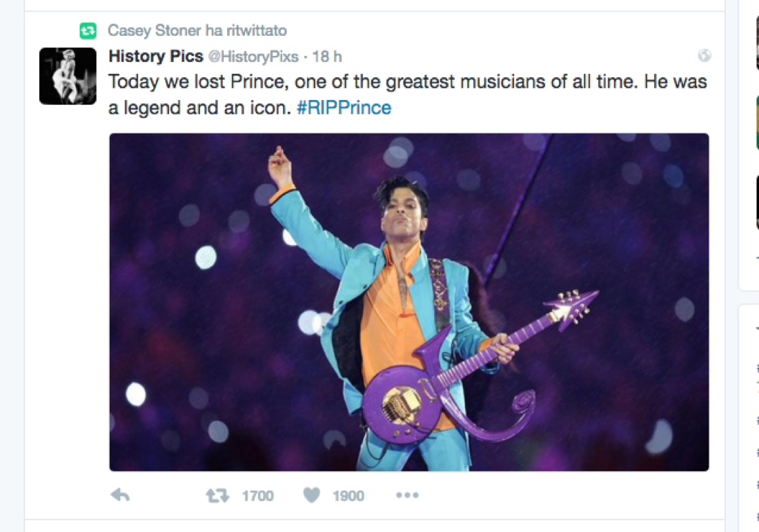Open the topmost right sidebar thumbnail
Viewport: 759px width, 532px height.
pyautogui.click(x=757, y=41)
